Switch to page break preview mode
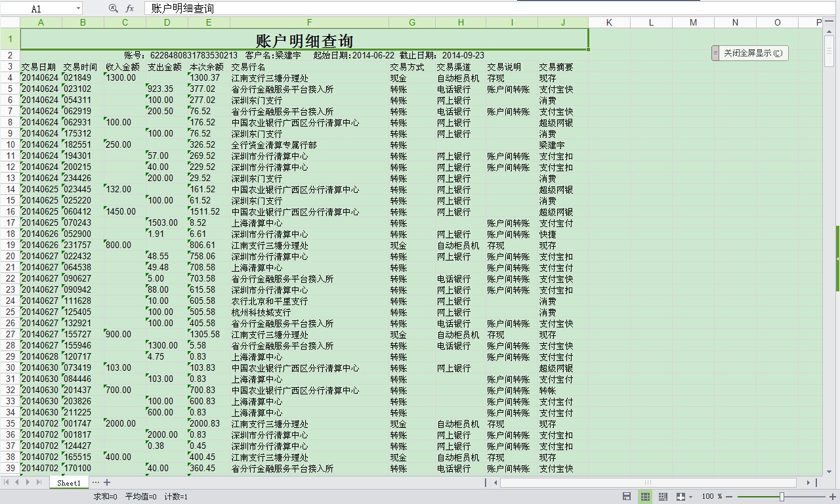This screenshot has width=840, height=504. tap(663, 497)
